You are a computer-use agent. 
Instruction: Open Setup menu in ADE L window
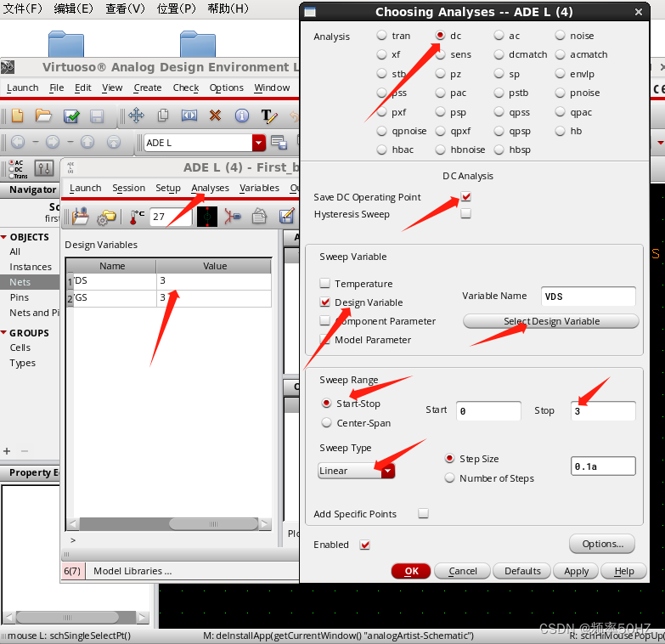click(168, 188)
